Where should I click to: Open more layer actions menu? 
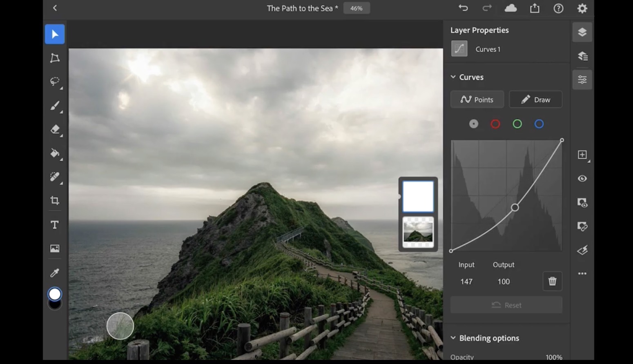tap(582, 273)
